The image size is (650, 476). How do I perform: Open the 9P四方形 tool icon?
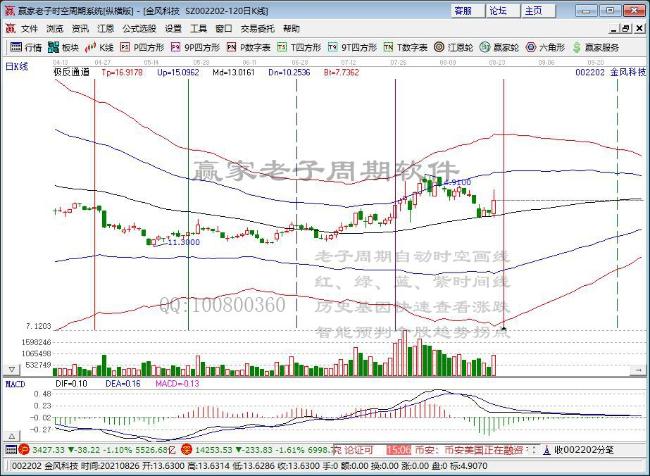(x=176, y=47)
